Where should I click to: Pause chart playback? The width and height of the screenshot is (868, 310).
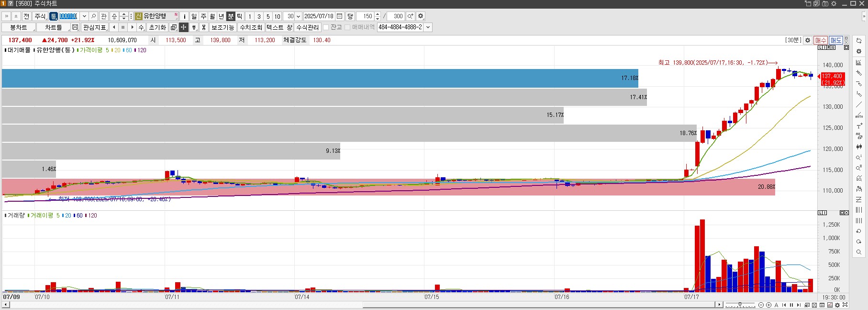pos(791,305)
